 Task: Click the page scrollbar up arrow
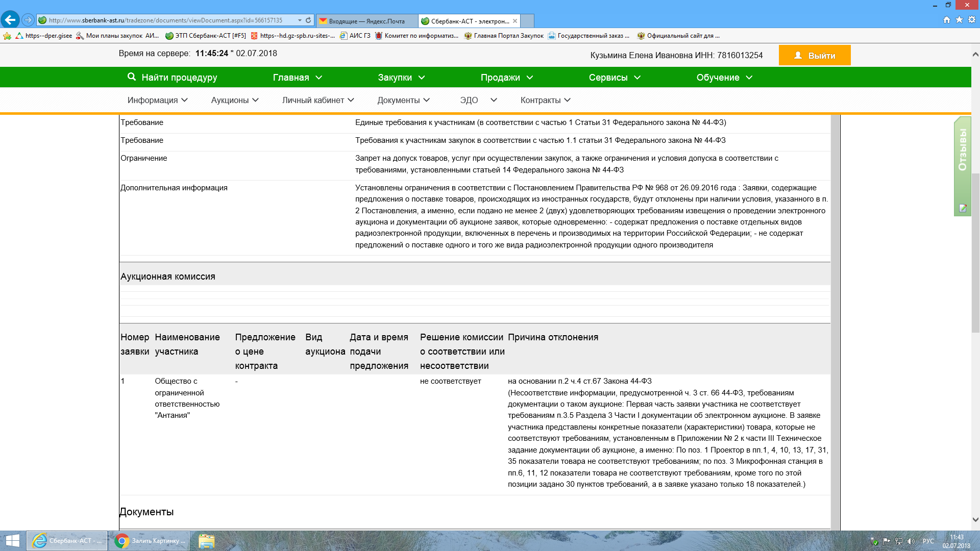[x=975, y=54]
